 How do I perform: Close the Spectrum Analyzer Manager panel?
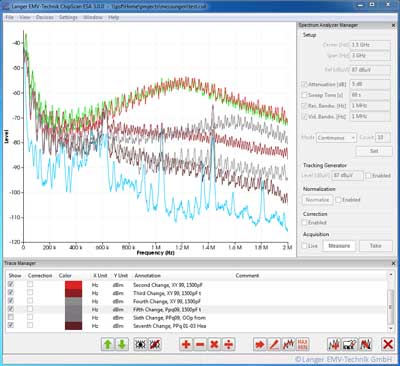point(393,25)
